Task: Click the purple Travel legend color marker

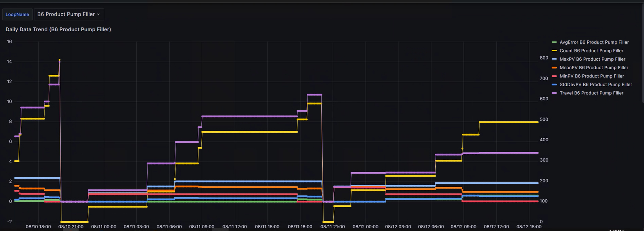Action: coord(554,93)
